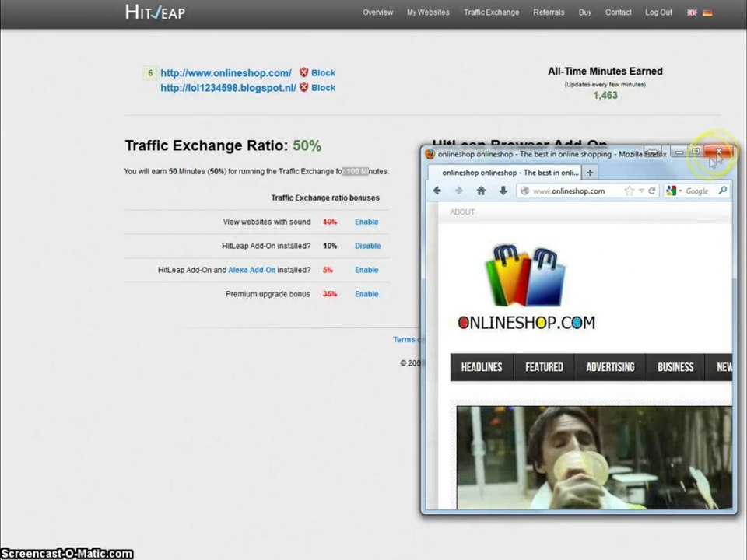
Task: Open new tab with plus button
Action: 590,173
